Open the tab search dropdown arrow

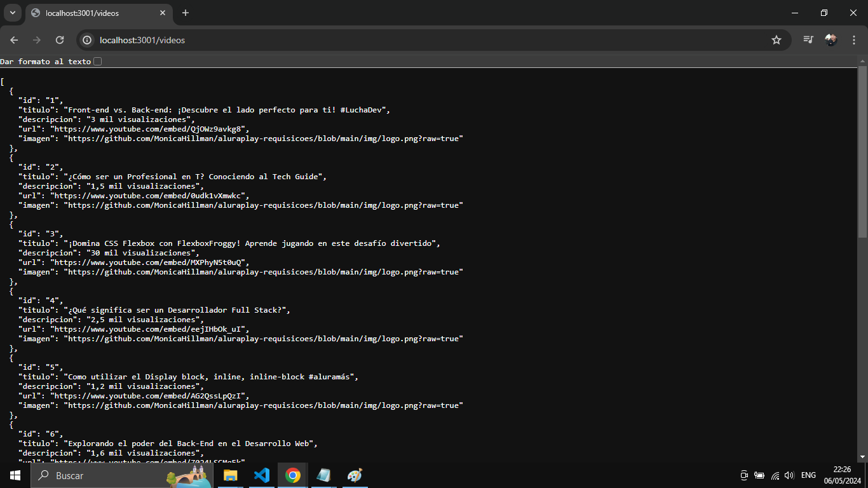12,13
